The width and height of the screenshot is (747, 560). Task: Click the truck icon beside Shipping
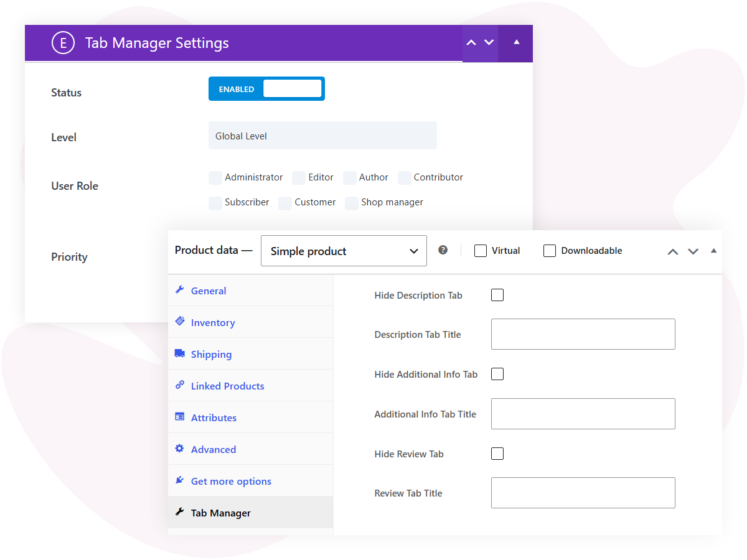tap(180, 353)
